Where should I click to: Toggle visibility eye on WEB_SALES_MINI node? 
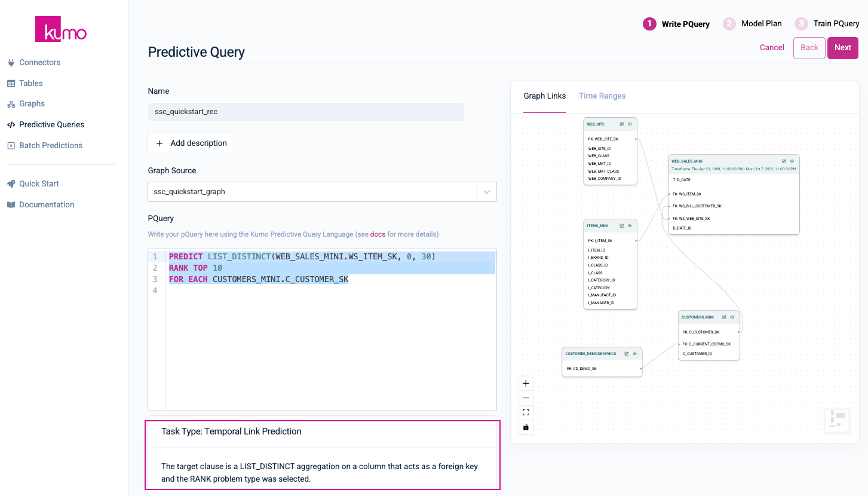[x=792, y=161]
